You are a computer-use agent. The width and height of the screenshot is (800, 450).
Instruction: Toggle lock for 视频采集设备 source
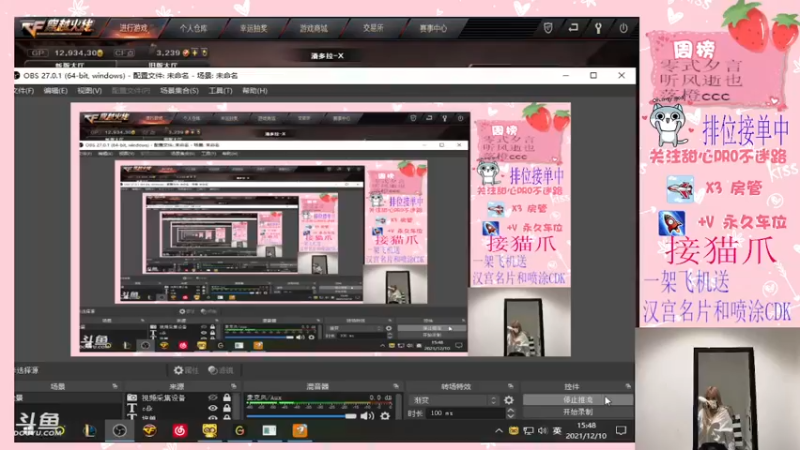point(227,397)
